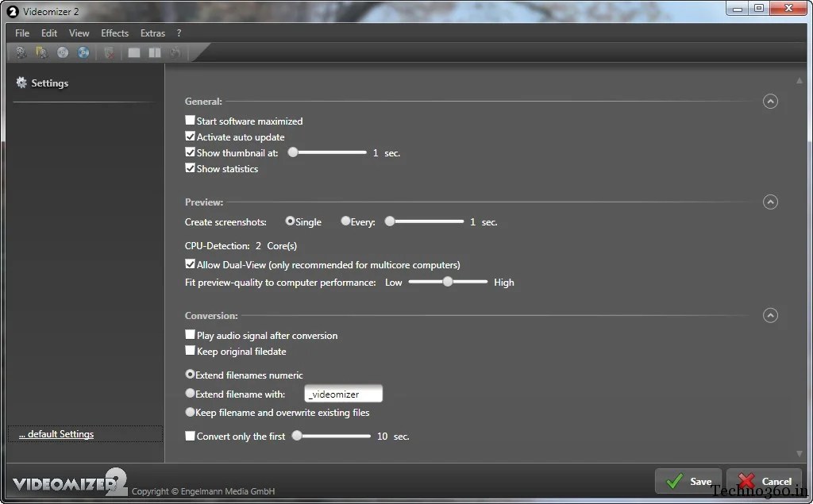Image resolution: width=813 pixels, height=504 pixels.
Task: Click the Fit preview-quality to computer performance label
Action: tap(280, 282)
